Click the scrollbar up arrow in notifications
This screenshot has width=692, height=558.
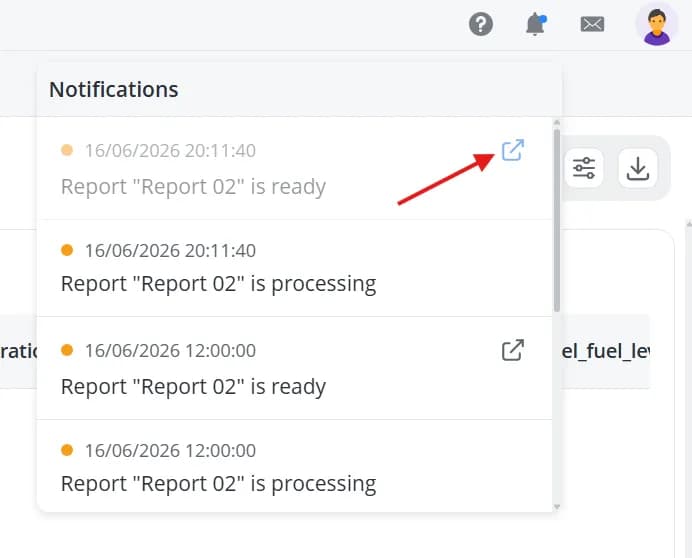557,123
